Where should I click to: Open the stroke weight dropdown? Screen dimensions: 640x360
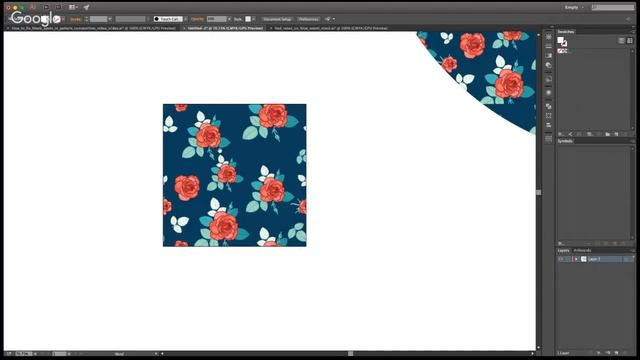tap(110, 19)
